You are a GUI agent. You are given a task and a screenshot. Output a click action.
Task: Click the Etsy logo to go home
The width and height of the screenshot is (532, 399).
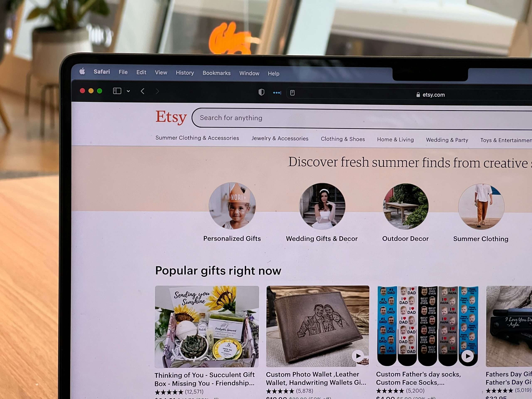coord(170,117)
